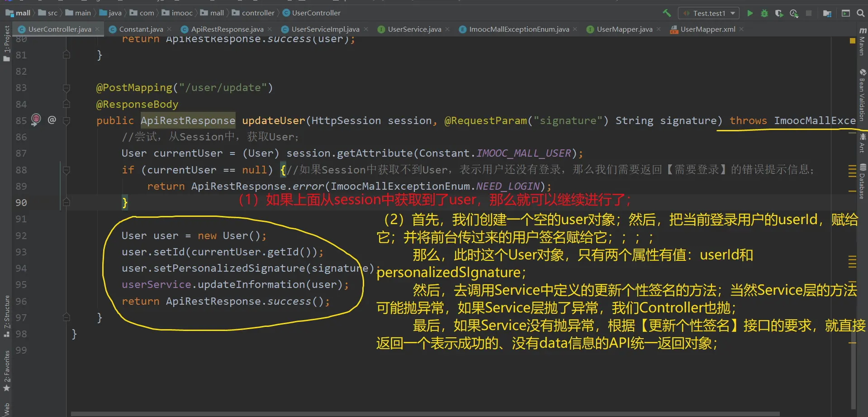Switch to the UserServiceImpl.java tab
868x417 pixels.
325,29
